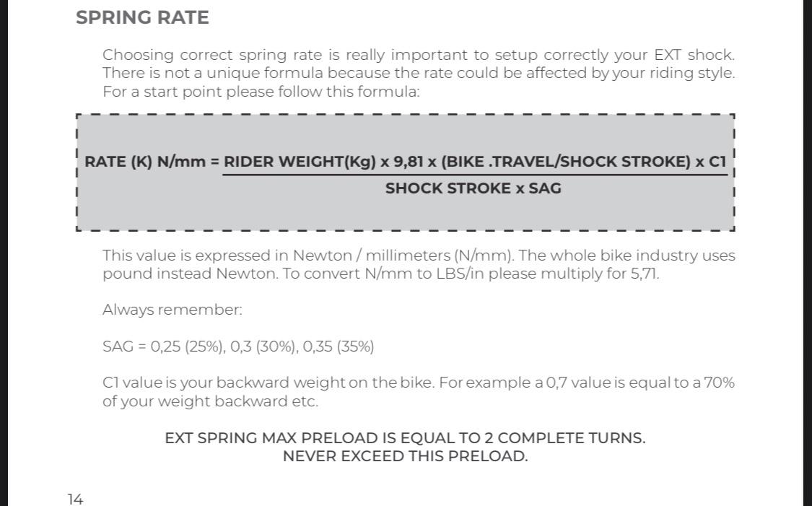Select 'SHOCK STROKE x SAG' denominator
Image resolution: width=812 pixels, height=506 pixels.
(473, 188)
